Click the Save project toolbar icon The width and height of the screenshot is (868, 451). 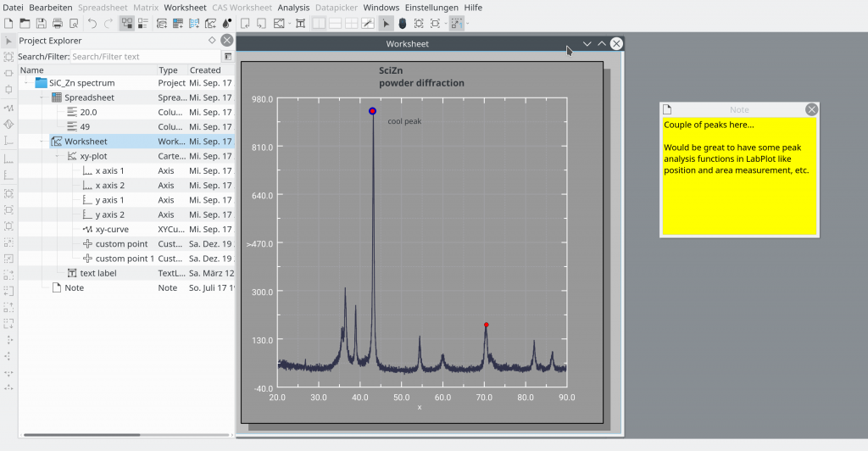click(42, 23)
